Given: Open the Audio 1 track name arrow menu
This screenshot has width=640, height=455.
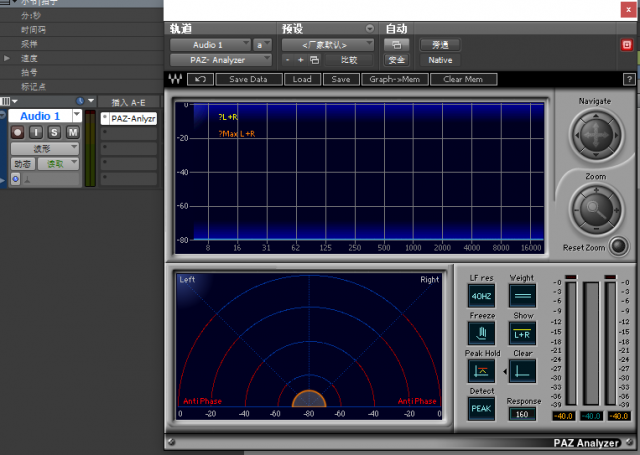Looking at the screenshot, I should [77, 116].
